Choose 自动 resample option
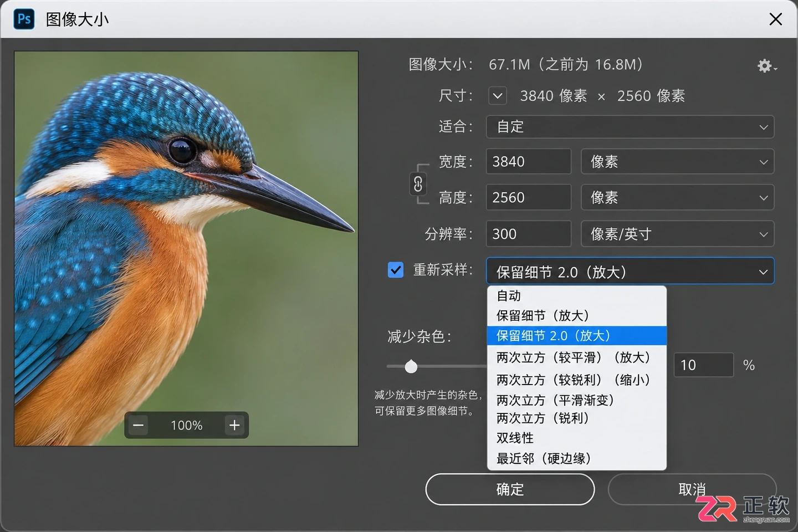The height and width of the screenshot is (532, 798). coord(577,296)
